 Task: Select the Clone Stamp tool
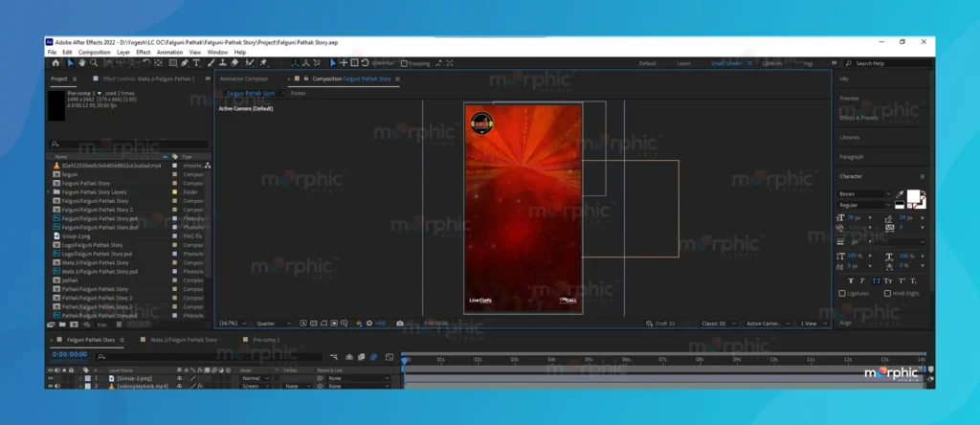tap(222, 62)
